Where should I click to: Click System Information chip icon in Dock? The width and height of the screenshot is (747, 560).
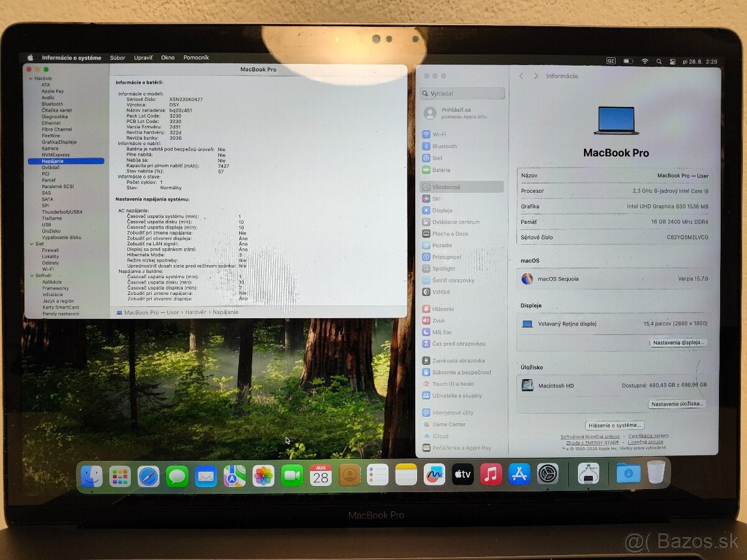(x=588, y=473)
